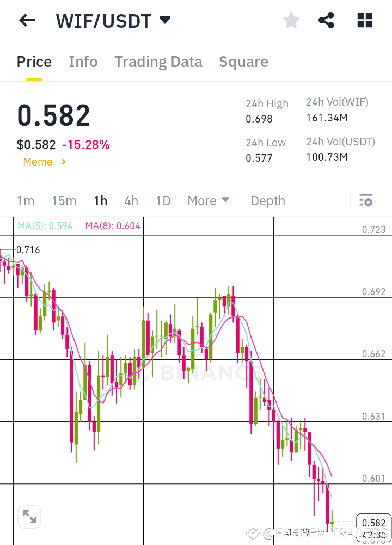Open the share icon
Viewport: 392px width, 545px height.
pos(326,20)
